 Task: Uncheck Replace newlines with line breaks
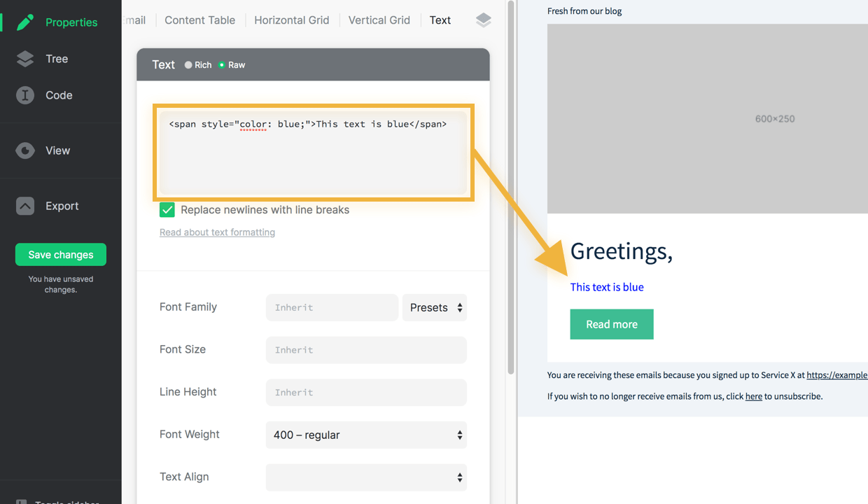point(167,209)
